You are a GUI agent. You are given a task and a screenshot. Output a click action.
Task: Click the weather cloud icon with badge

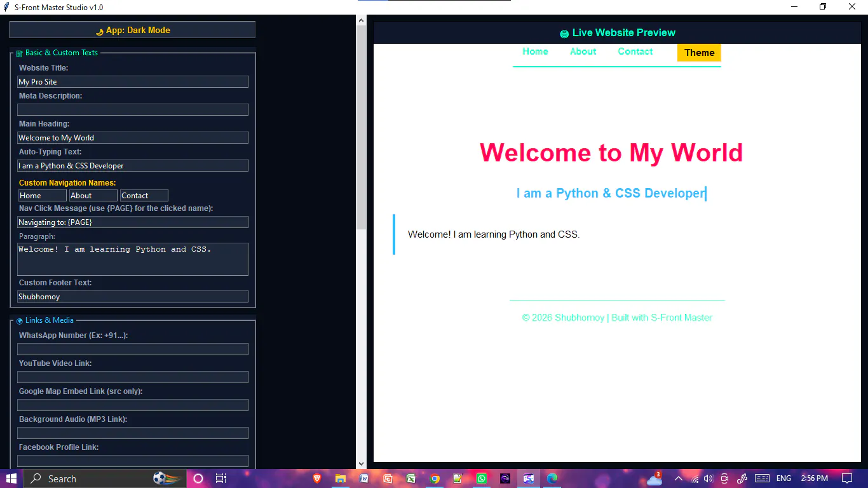coord(654,478)
